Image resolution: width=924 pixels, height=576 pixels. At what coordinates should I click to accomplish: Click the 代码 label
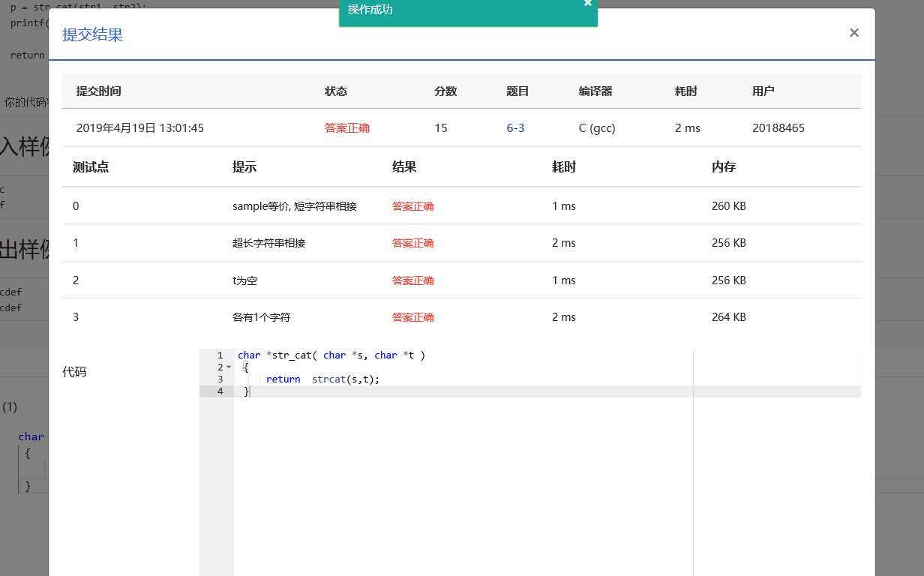point(74,371)
